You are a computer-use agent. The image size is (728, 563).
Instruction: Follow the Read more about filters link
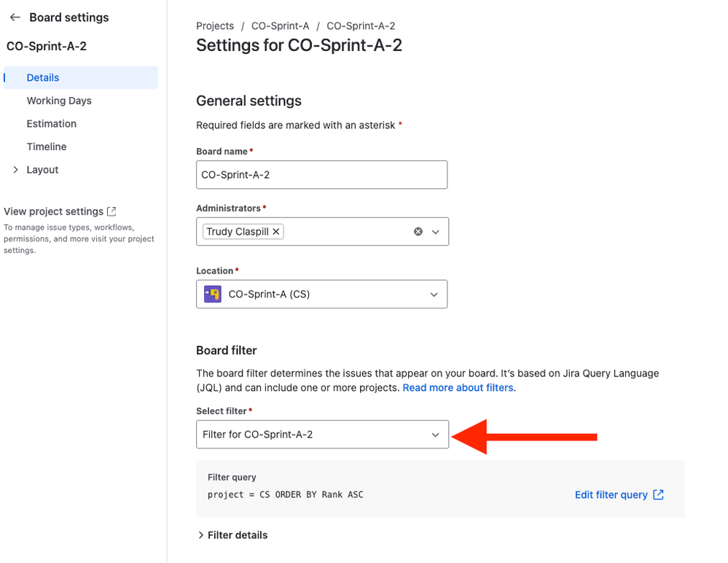(x=458, y=387)
